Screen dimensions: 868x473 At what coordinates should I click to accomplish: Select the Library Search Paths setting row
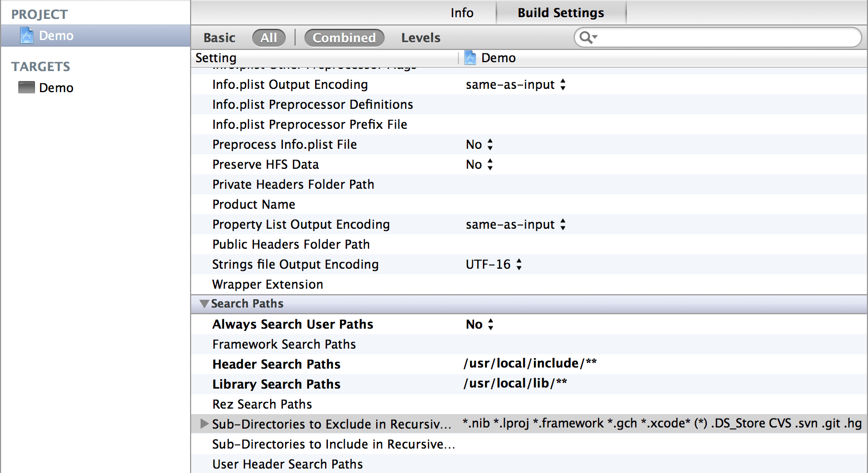click(x=276, y=384)
